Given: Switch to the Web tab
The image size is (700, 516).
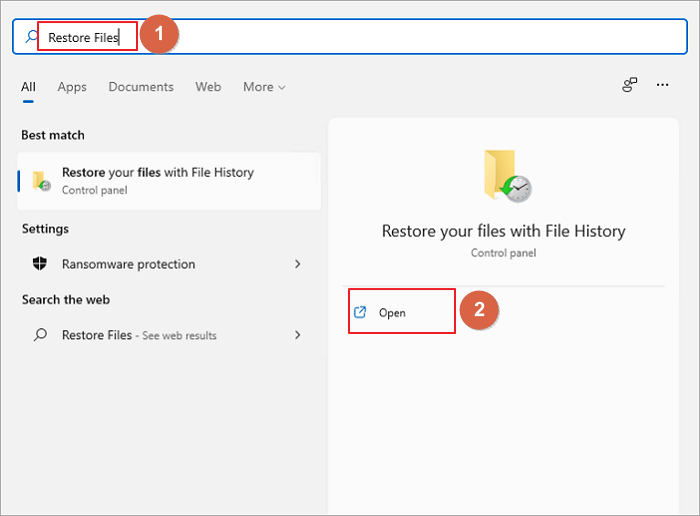Looking at the screenshot, I should click(208, 87).
